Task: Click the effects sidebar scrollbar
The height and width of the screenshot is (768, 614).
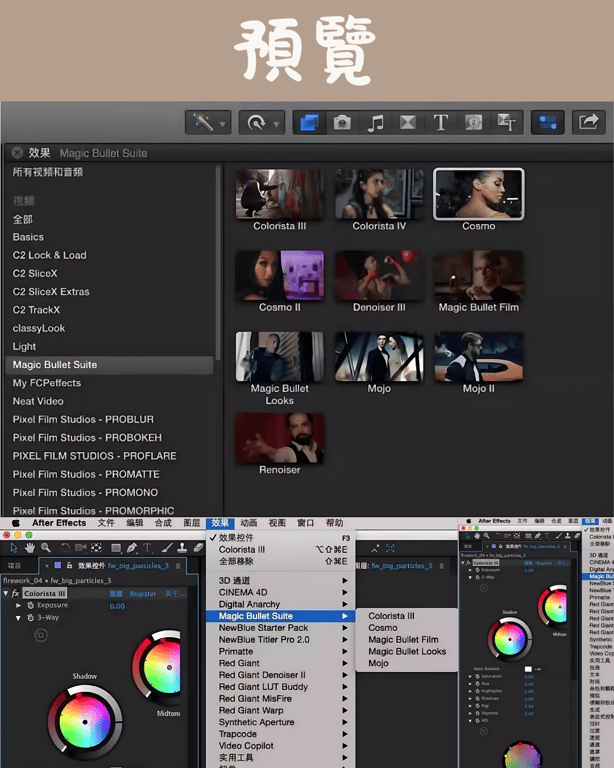Action: (217, 263)
